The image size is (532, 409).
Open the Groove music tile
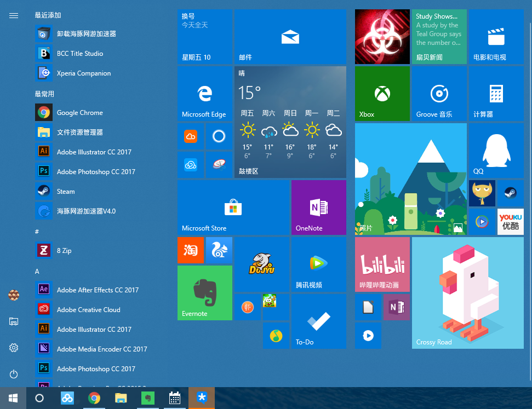pyautogui.click(x=439, y=94)
